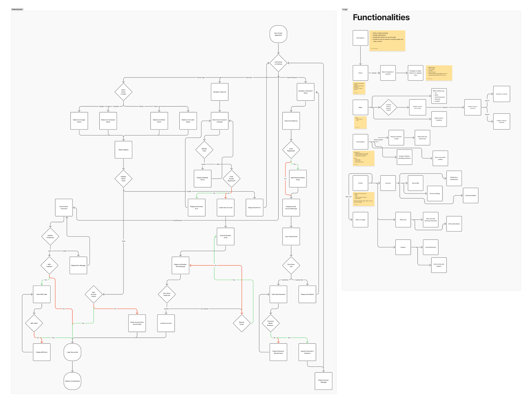Click the Display MFA Error box
Image resolution: width=532 pixels, height=405 pixels.
[x=42, y=352]
